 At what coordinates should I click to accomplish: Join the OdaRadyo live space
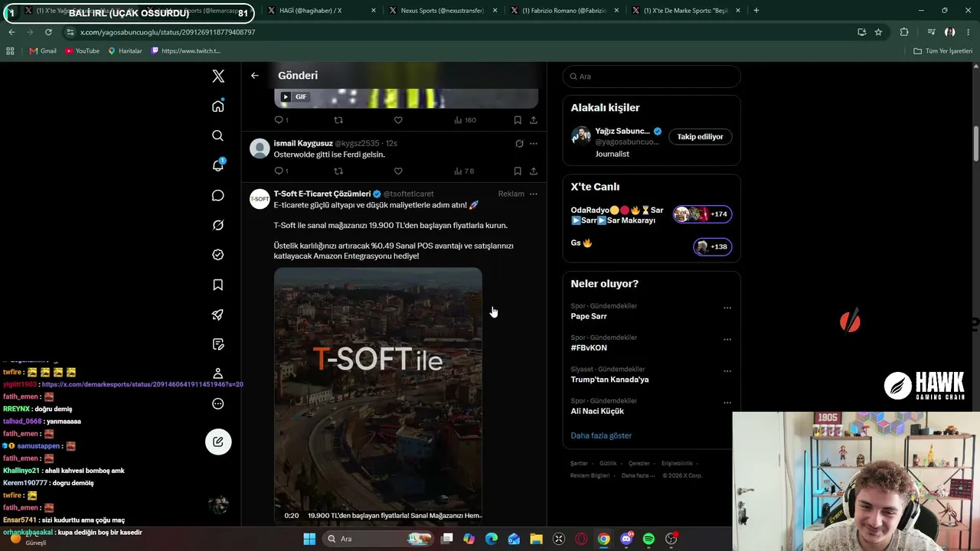pos(652,215)
